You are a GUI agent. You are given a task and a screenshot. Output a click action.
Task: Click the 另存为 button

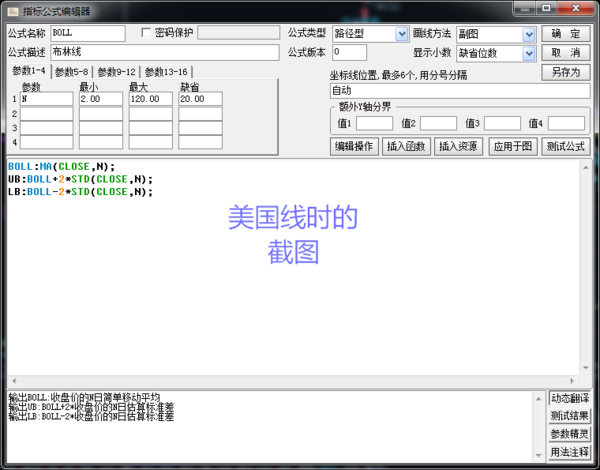566,73
